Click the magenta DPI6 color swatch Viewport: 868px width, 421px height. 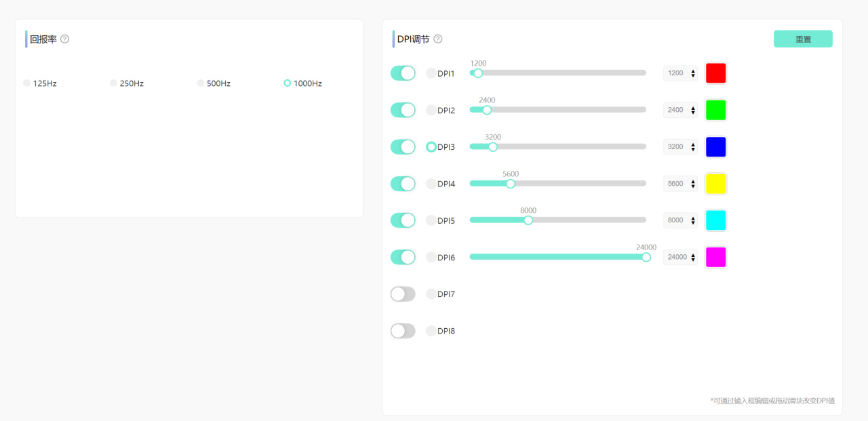click(x=716, y=257)
